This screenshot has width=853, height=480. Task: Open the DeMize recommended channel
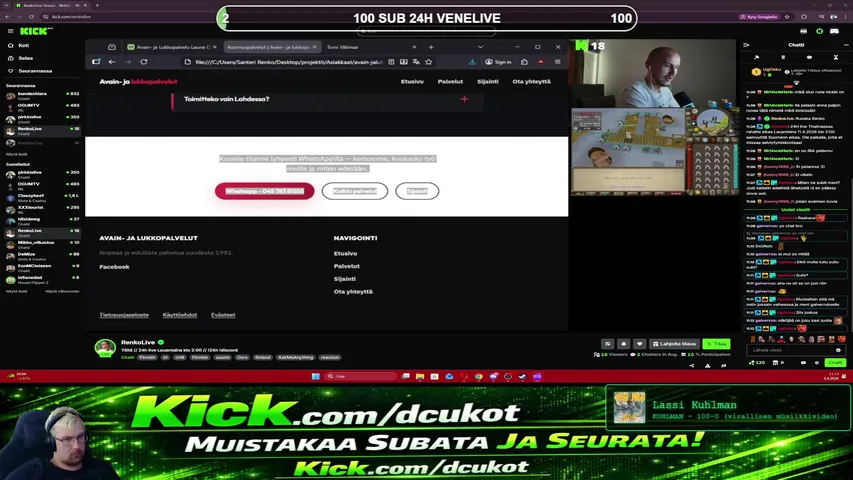click(x=42, y=256)
